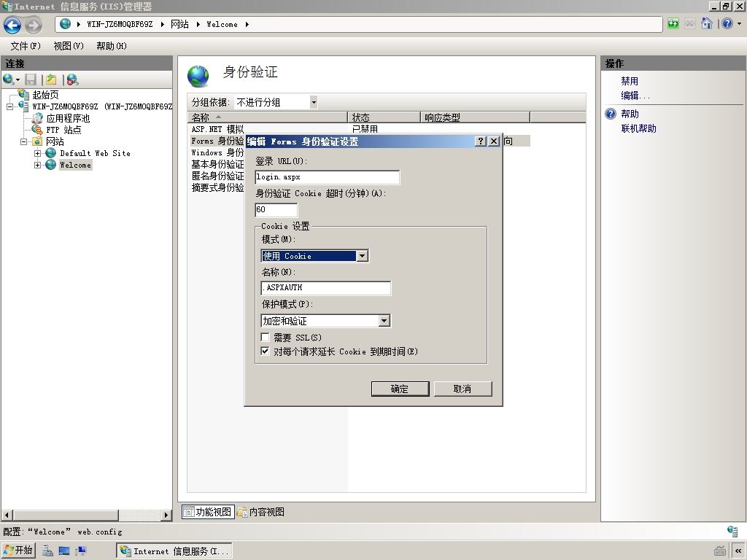Click the second quick launch taskbar icon
Viewport: 747px width, 560px height.
(x=64, y=551)
